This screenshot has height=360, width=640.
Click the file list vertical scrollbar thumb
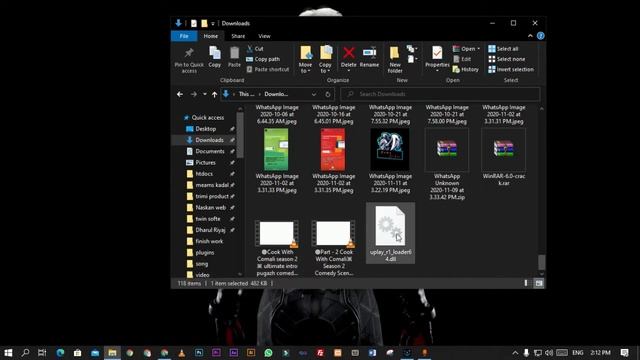[x=542, y=262]
